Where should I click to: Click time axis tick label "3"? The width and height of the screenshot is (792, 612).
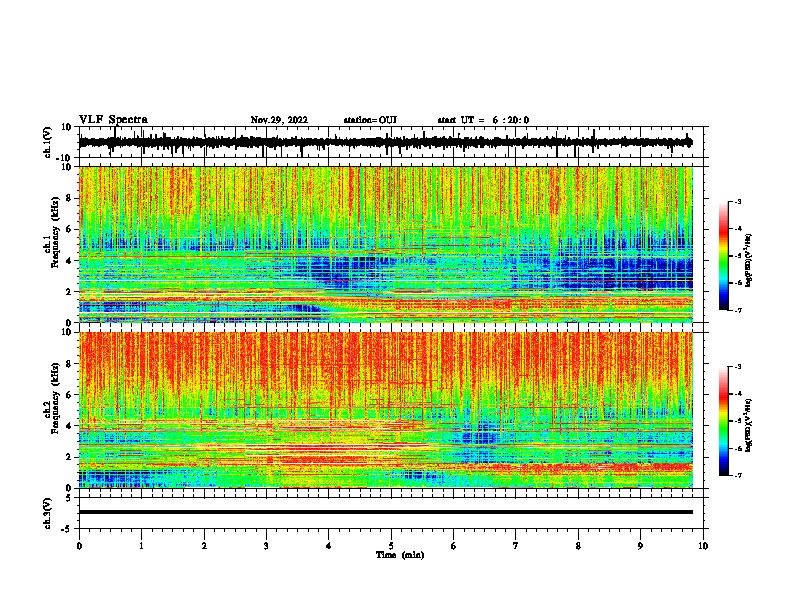pyautogui.click(x=266, y=546)
